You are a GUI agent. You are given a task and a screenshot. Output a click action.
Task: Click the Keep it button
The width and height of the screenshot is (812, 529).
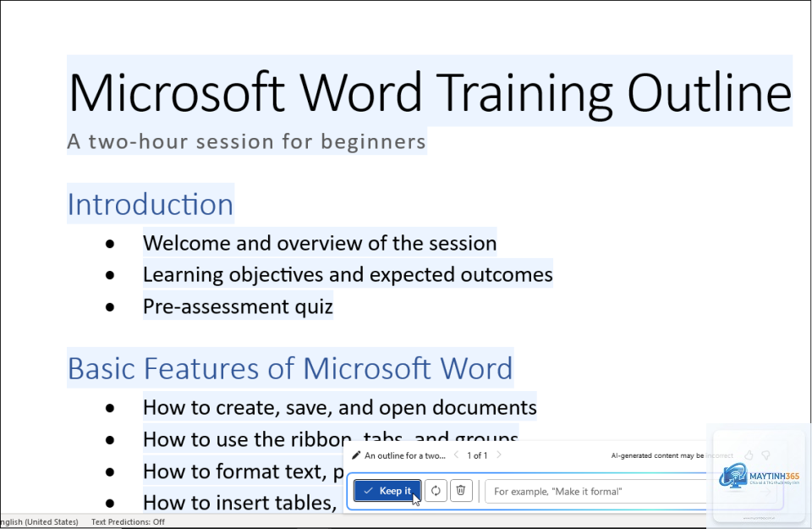tap(387, 491)
